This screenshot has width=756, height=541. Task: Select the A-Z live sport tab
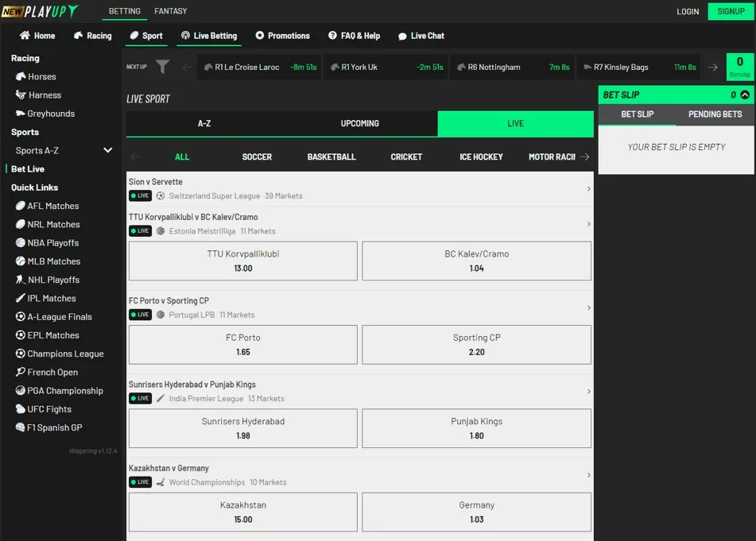point(204,123)
